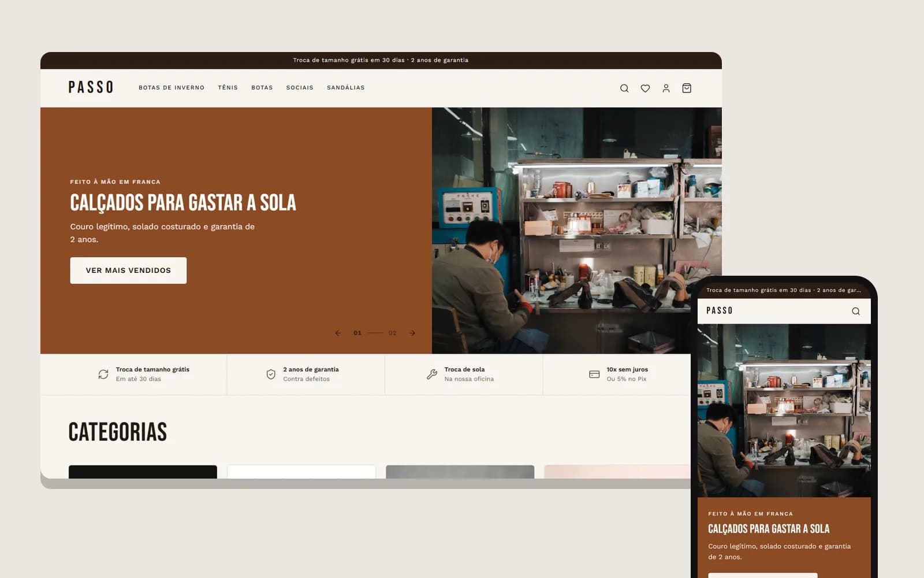Click the refresh icon beside Troca de tamanho grátis

103,375
